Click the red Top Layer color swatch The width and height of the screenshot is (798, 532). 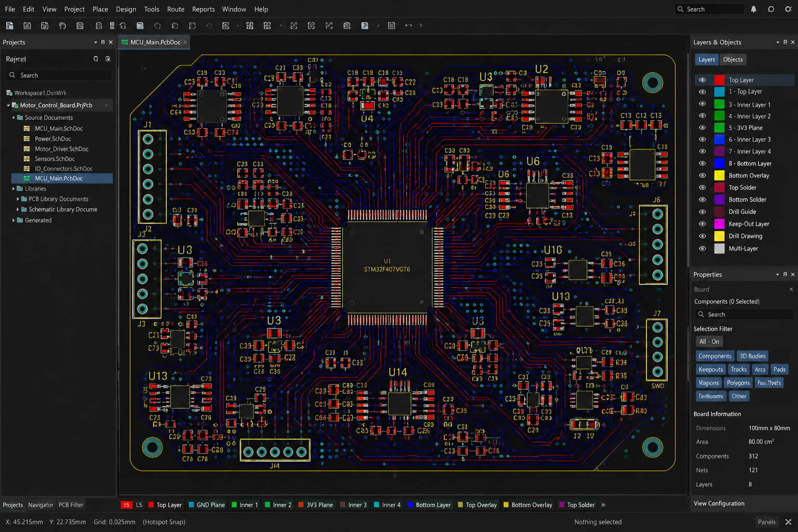click(x=719, y=80)
